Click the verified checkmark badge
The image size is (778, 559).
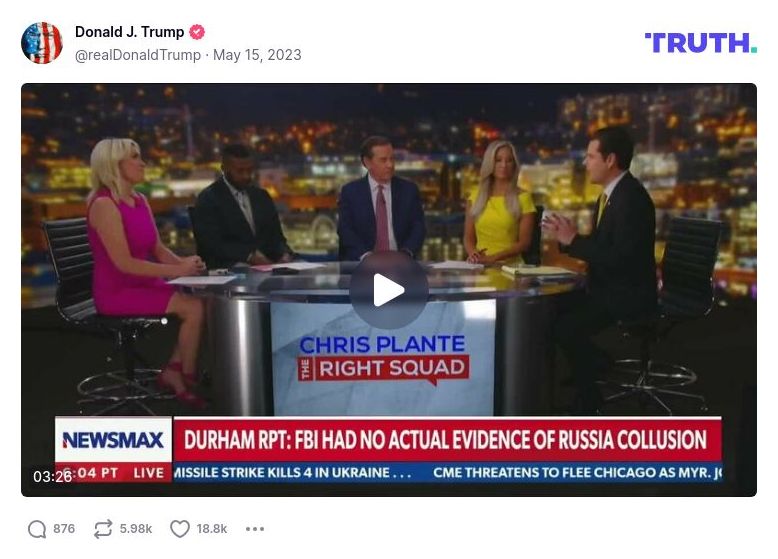197,32
